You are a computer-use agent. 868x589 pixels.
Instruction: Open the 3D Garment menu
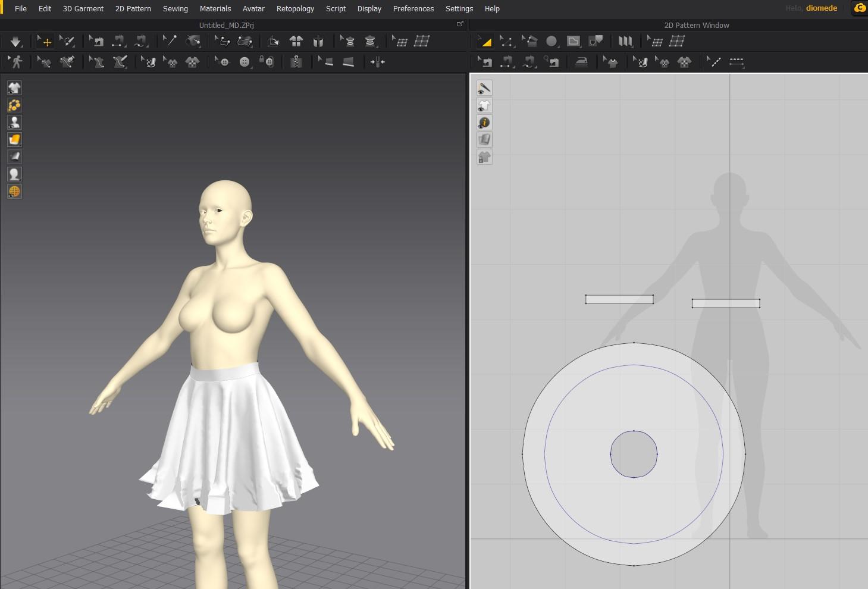point(83,8)
